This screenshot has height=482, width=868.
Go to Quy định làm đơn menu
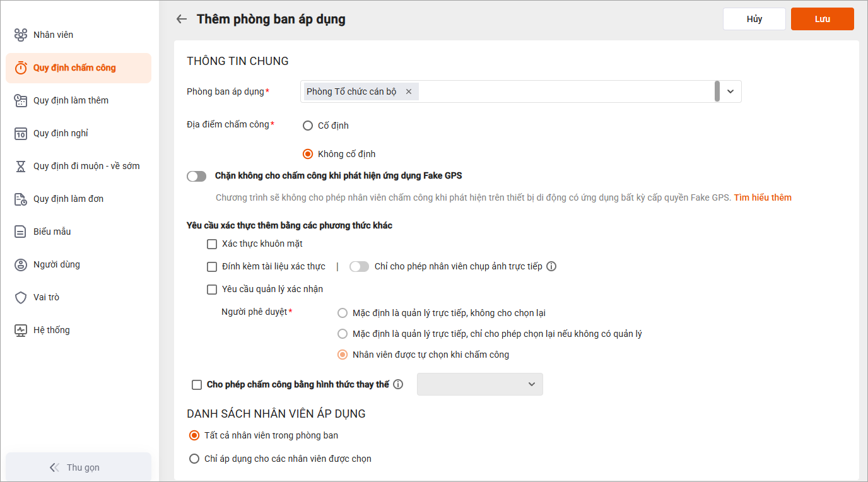pos(68,199)
